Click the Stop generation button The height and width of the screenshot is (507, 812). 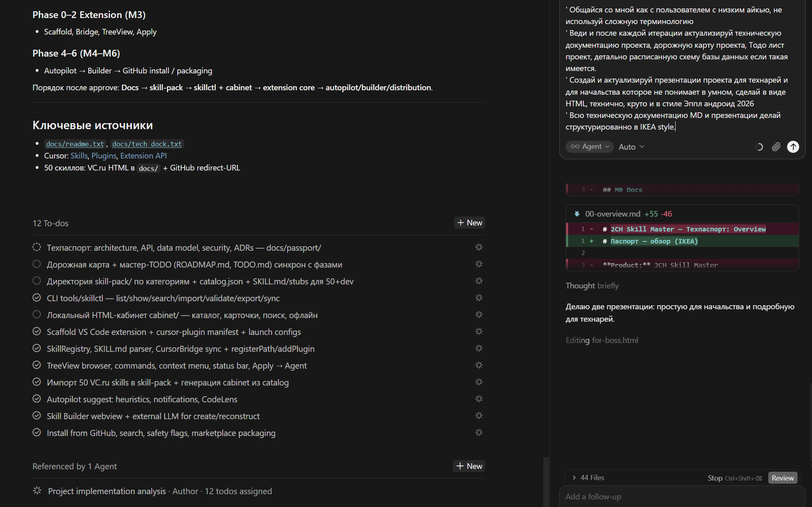[735, 478]
